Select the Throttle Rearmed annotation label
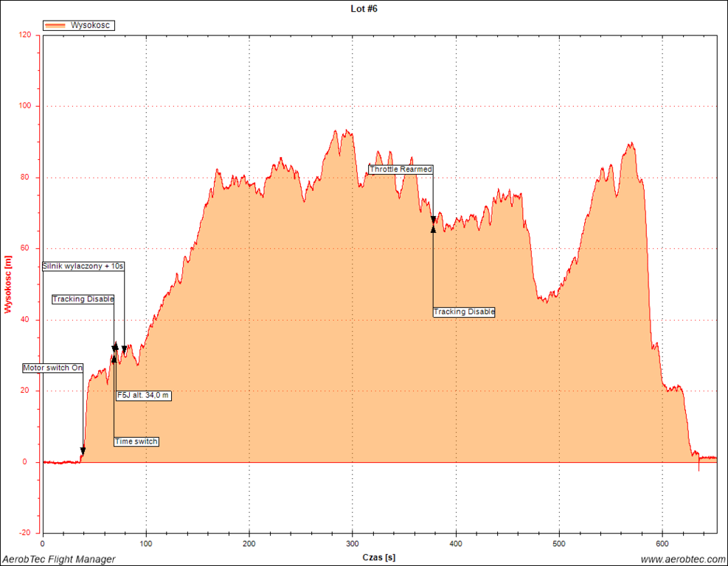Viewport: 728px width, 566px height. click(x=401, y=169)
